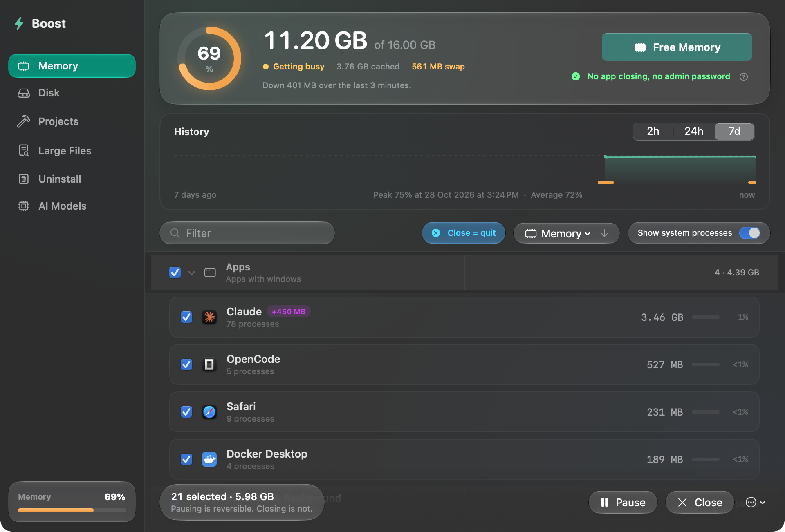The width and height of the screenshot is (785, 532).
Task: Click the Docker Desktop 189 MB value
Action: point(665,459)
